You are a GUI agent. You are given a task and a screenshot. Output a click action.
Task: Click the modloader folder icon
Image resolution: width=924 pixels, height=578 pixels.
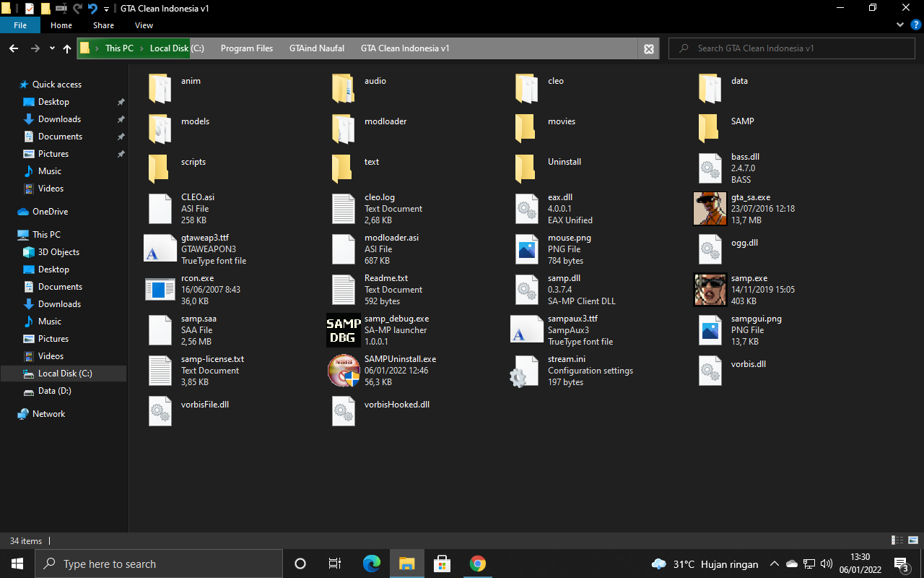pos(344,128)
